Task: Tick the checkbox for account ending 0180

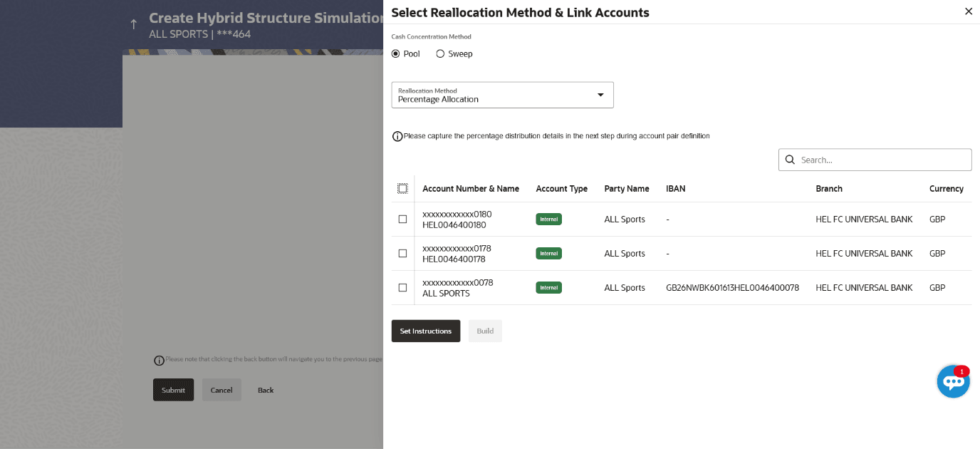Action: pos(402,220)
